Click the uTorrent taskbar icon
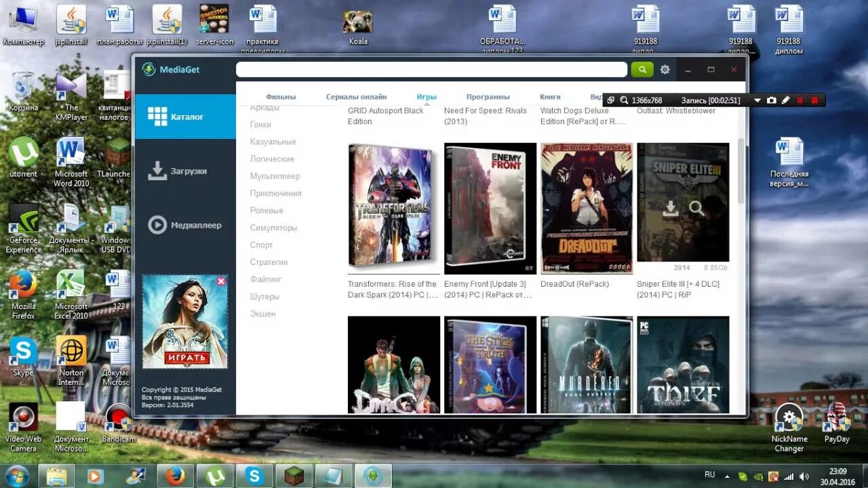Screen dimensions: 868x488 [215, 476]
